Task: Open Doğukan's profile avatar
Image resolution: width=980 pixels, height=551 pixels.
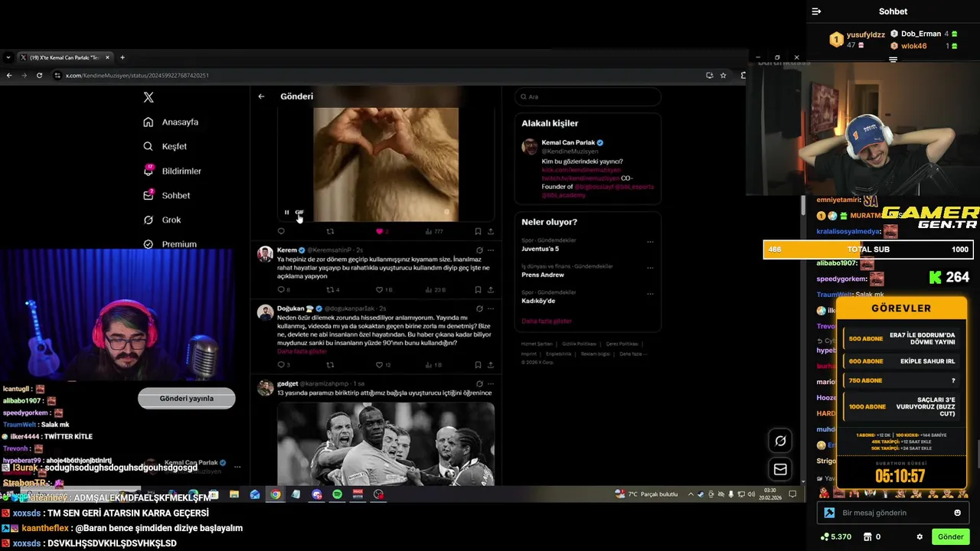Action: pos(265,312)
